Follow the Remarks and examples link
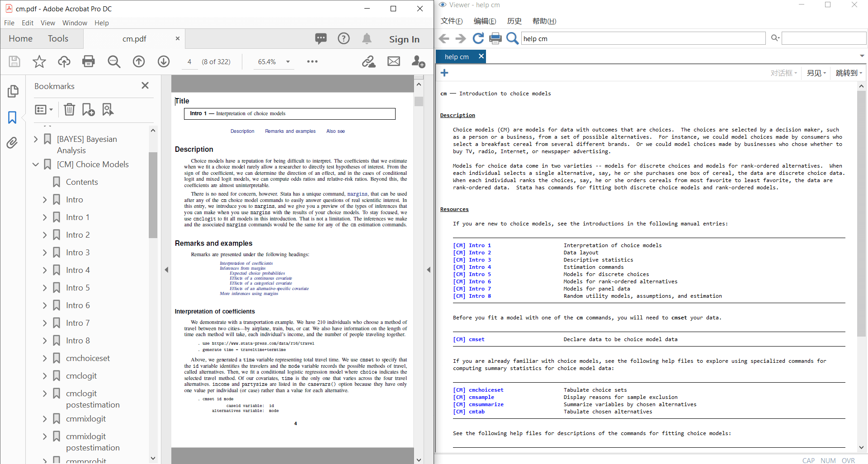The height and width of the screenshot is (464, 868). [290, 131]
